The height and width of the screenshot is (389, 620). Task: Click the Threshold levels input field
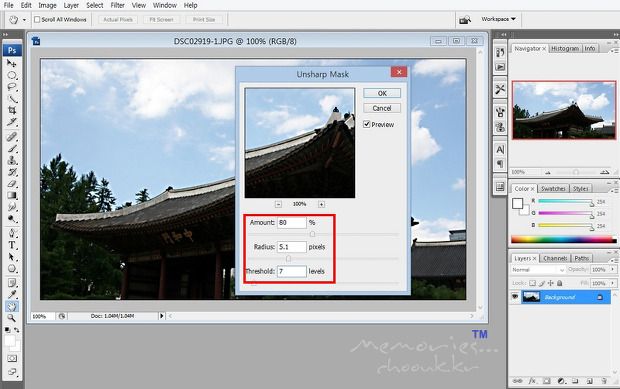tap(292, 271)
